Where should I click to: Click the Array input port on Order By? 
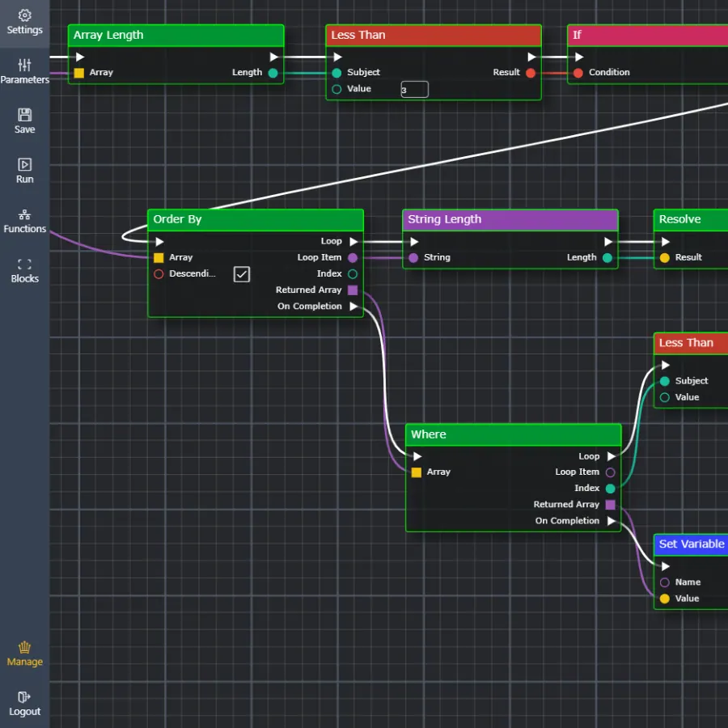159,258
